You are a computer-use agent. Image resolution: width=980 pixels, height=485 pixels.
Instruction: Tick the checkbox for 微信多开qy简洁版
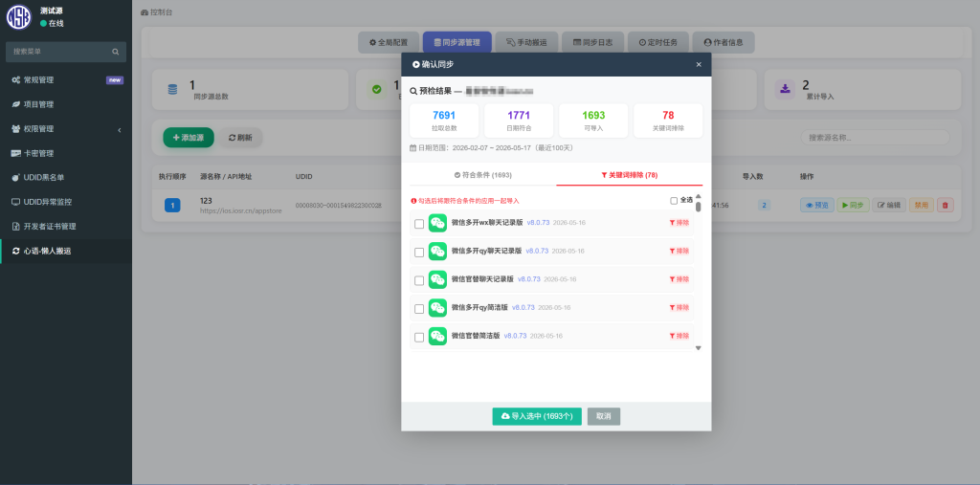419,309
